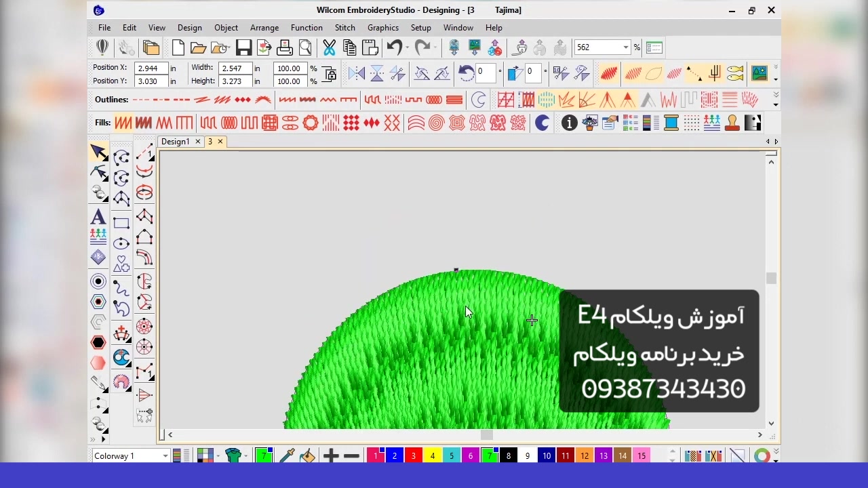This screenshot has height=488, width=868.
Task: Select the Rectangle digitizing tool
Action: coord(121,223)
